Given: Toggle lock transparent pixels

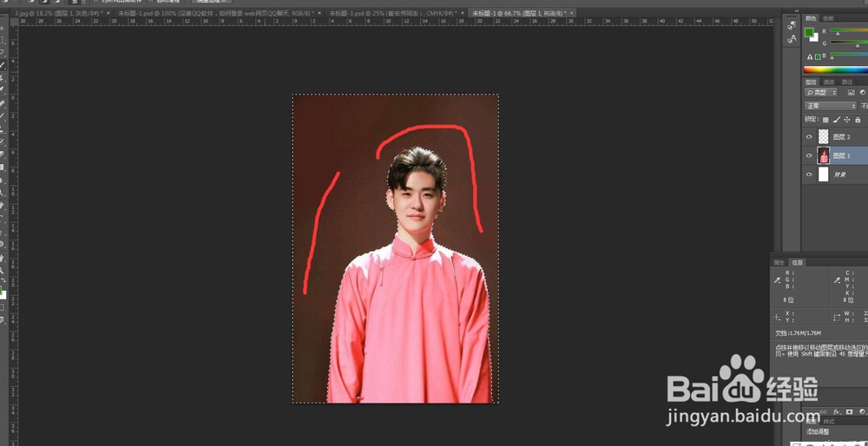Looking at the screenshot, I should [x=826, y=120].
